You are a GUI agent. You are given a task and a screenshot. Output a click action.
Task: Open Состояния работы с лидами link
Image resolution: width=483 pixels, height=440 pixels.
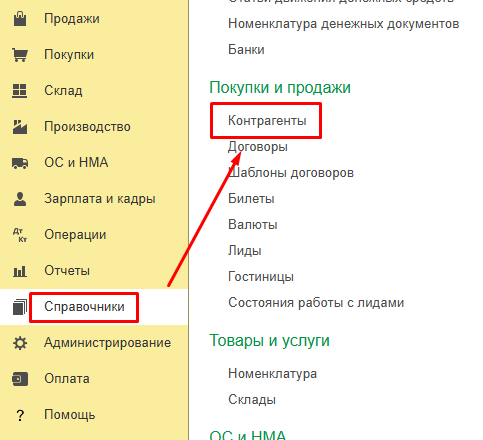click(316, 303)
